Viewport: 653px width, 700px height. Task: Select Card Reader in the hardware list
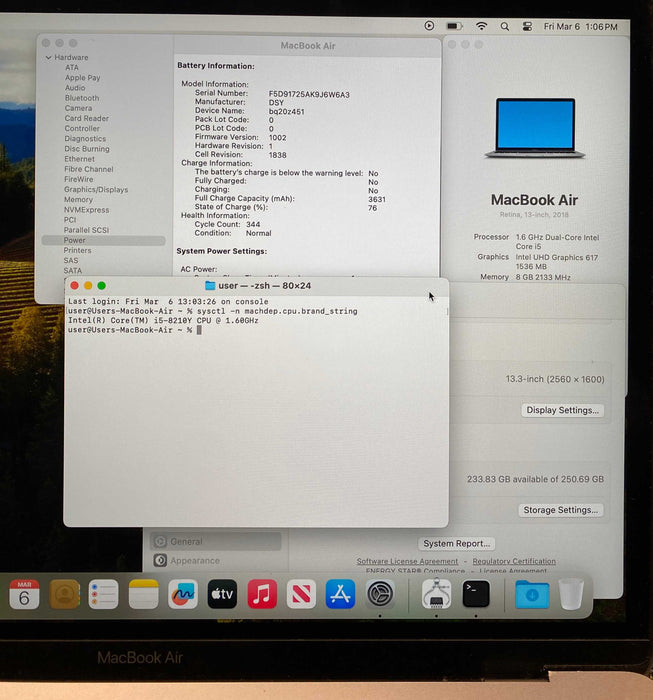(87, 118)
